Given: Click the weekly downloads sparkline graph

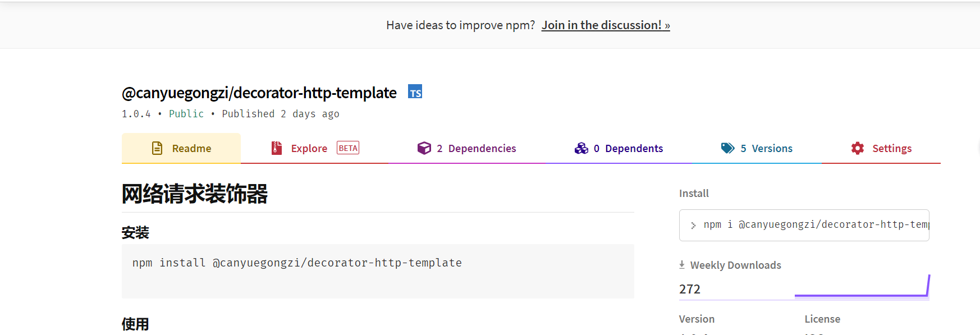Looking at the screenshot, I should [862, 287].
